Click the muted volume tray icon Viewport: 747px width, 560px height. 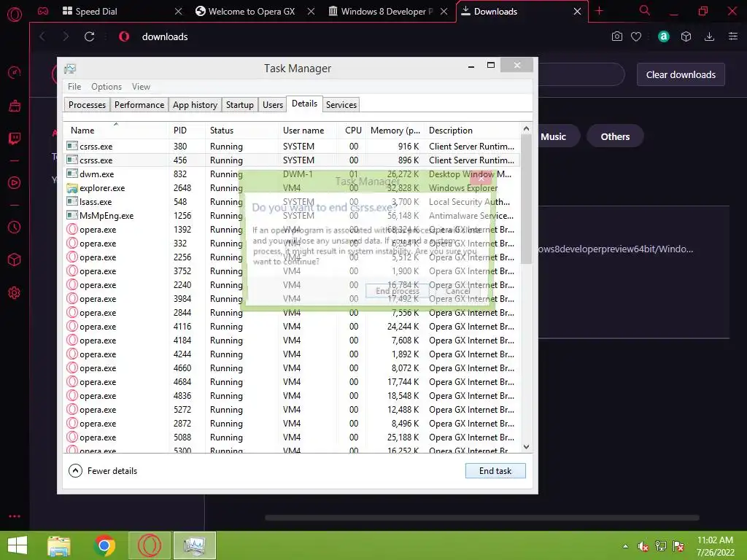(x=643, y=546)
